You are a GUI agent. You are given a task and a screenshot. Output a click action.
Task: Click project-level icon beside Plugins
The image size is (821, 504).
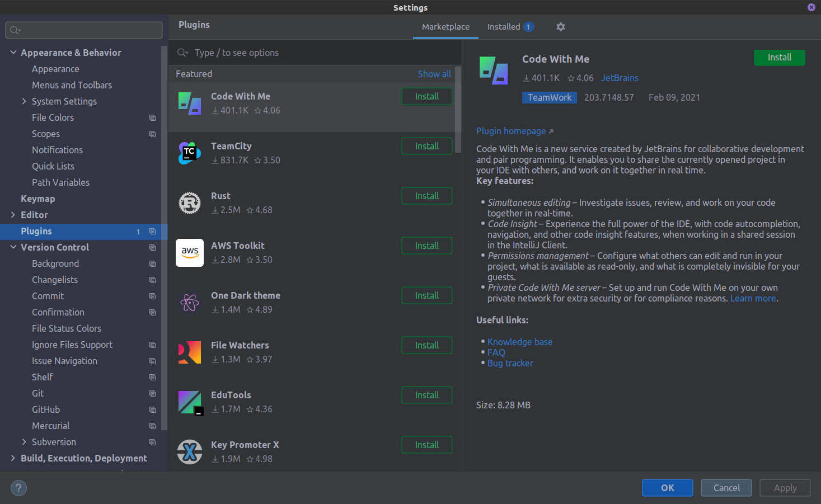click(x=152, y=231)
